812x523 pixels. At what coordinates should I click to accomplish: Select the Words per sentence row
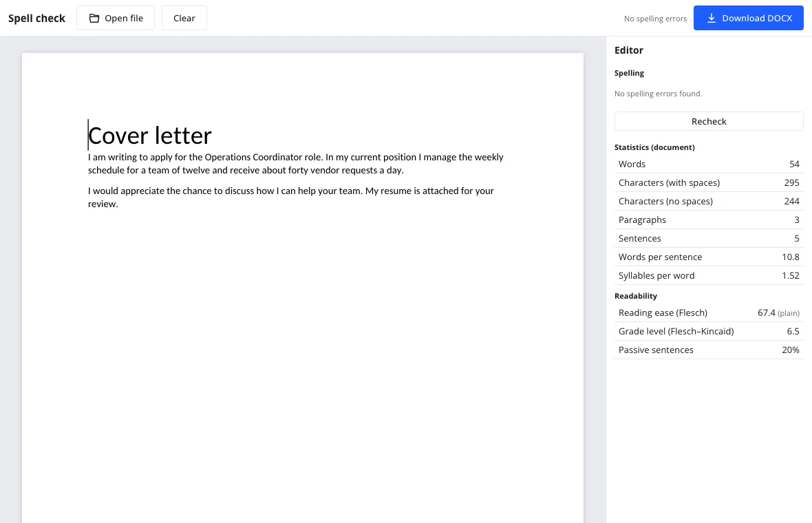[708, 257]
